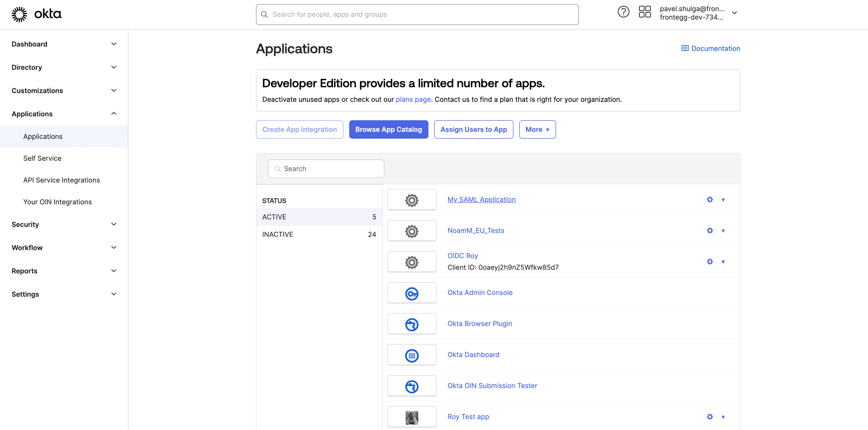Image resolution: width=868 pixels, height=430 pixels.
Task: Select Your OIN Integrations in sidebar
Action: pyautogui.click(x=64, y=202)
